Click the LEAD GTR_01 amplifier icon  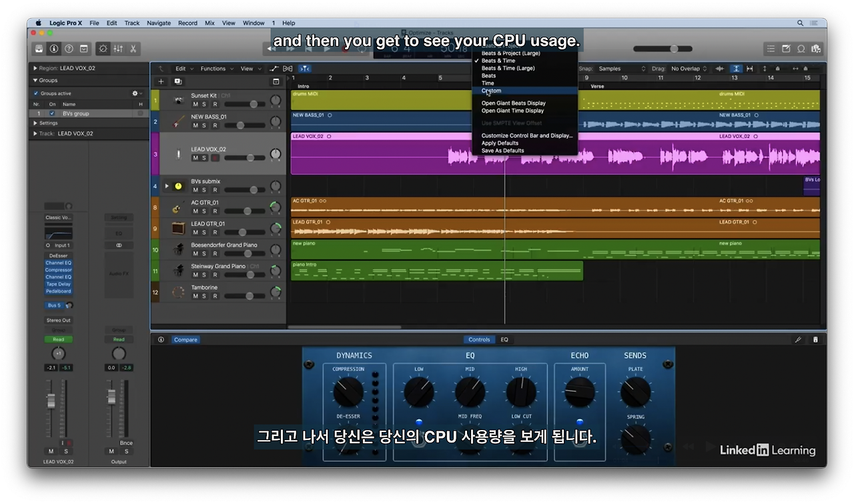click(178, 229)
